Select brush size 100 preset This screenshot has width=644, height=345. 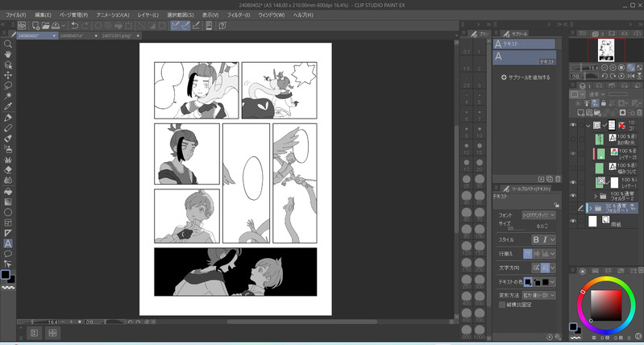pos(480,230)
